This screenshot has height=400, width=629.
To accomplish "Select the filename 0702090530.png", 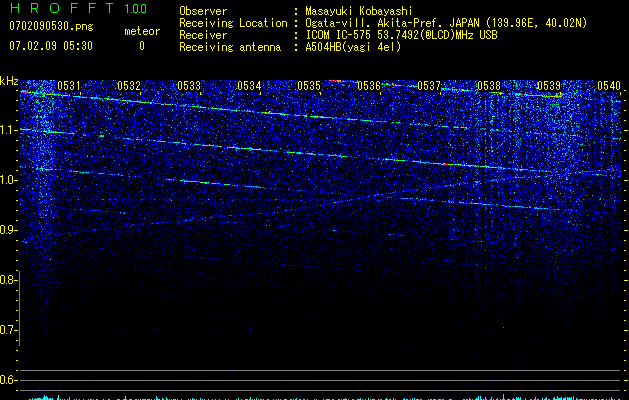I will click(51, 26).
